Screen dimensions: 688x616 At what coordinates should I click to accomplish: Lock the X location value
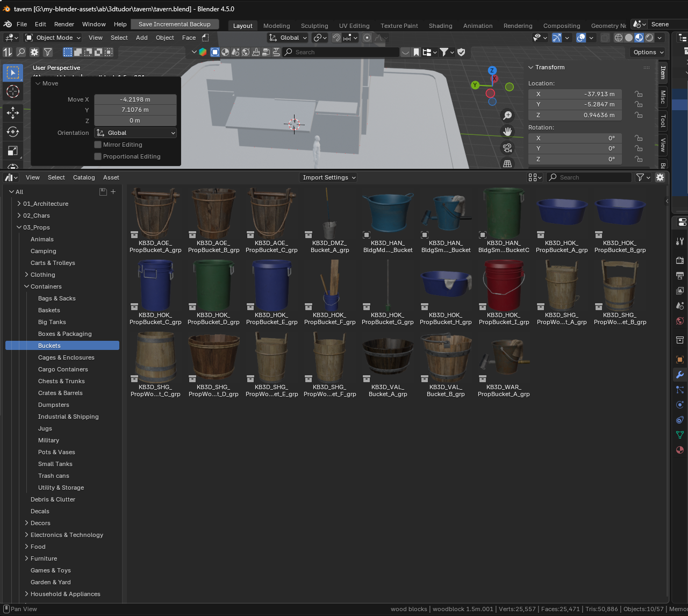[639, 94]
